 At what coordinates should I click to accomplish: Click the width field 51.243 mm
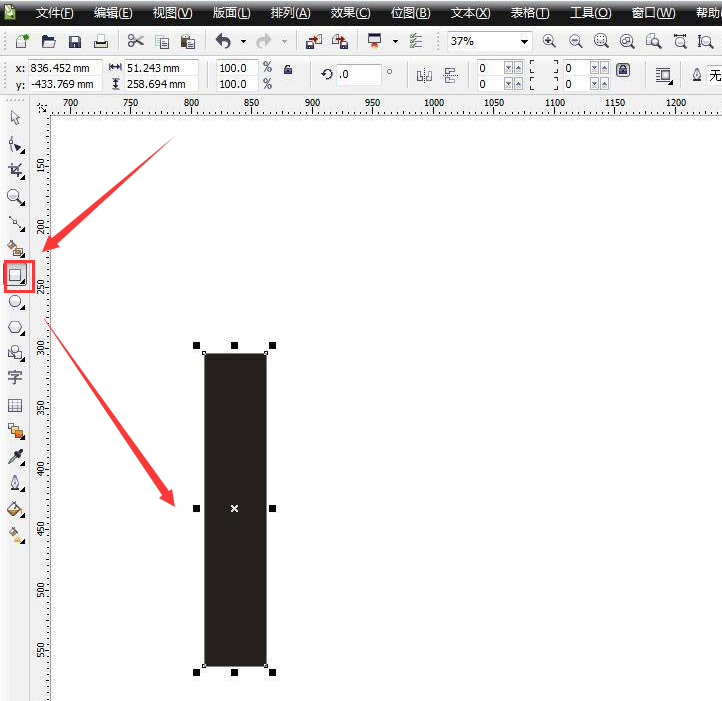coord(161,68)
